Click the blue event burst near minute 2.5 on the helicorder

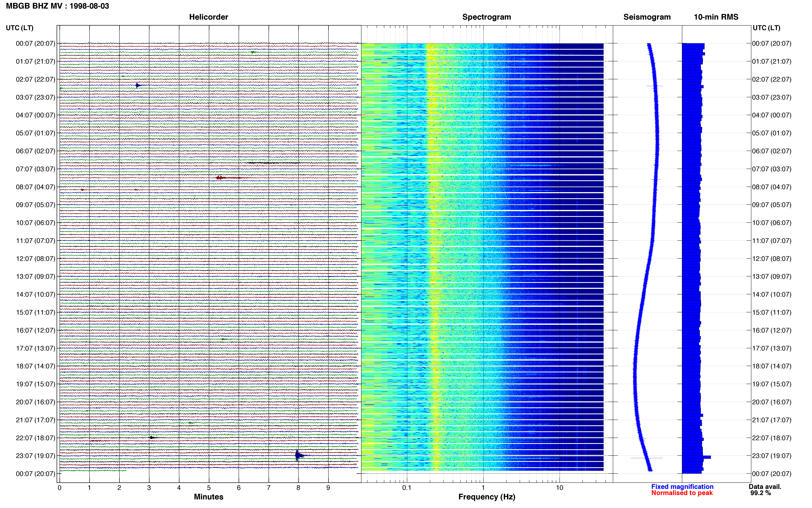(x=138, y=85)
